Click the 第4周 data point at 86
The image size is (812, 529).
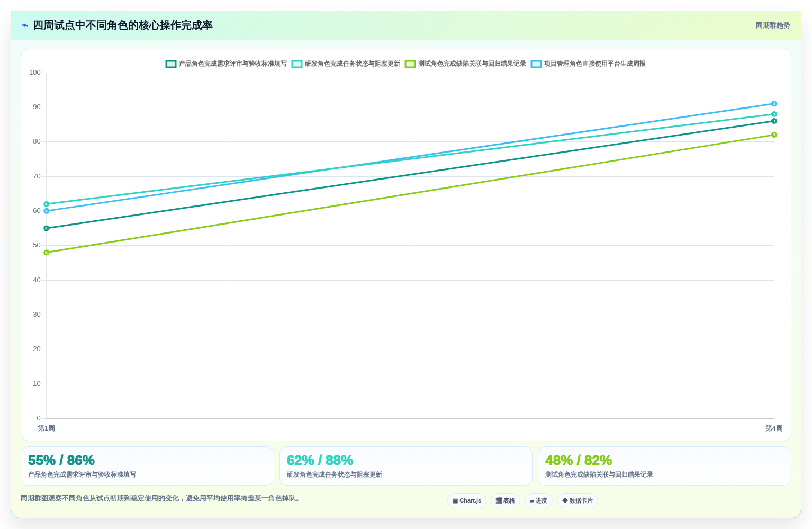(774, 121)
